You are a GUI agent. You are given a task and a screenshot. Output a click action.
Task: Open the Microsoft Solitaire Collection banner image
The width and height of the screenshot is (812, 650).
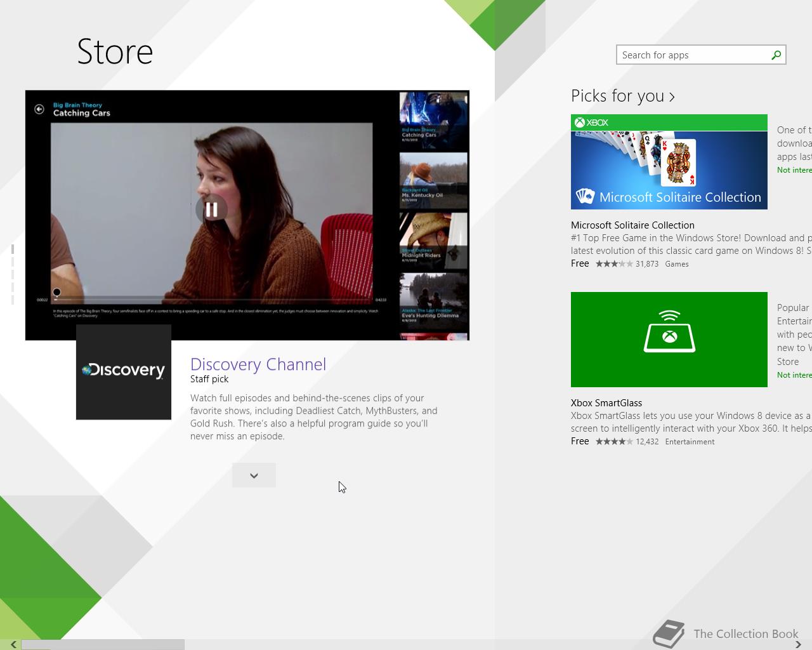(669, 162)
